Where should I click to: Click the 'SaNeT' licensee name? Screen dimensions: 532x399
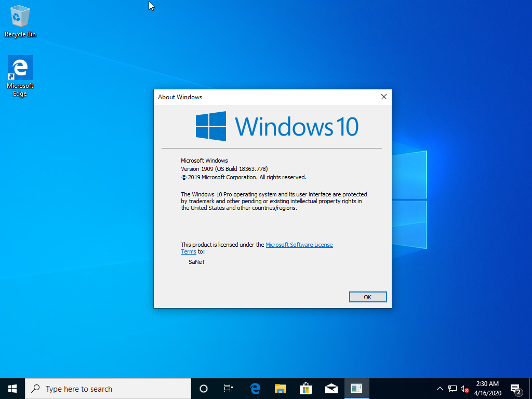(x=197, y=262)
